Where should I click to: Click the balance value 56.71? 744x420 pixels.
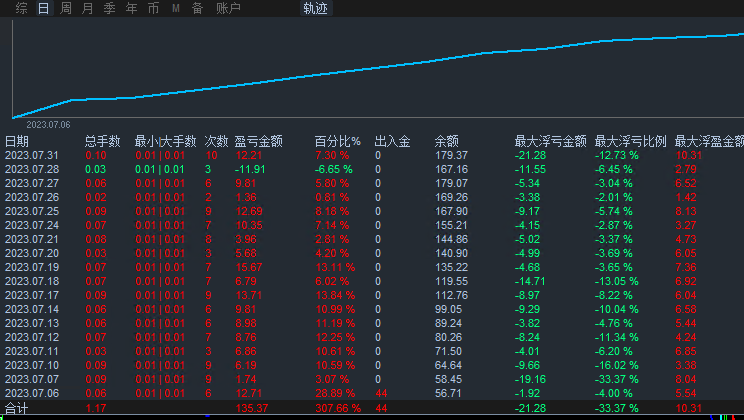point(448,393)
